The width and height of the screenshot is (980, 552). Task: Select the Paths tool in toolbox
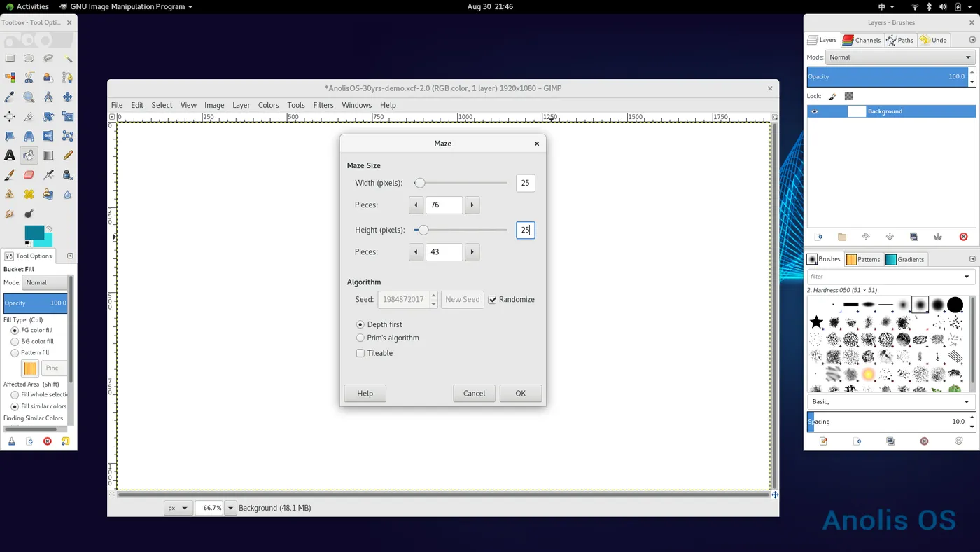(68, 78)
